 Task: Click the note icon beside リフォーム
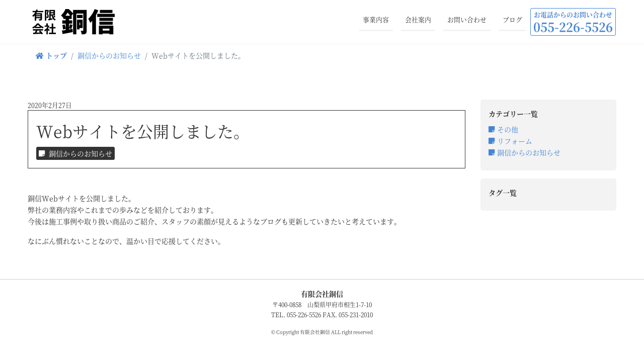pos(492,141)
